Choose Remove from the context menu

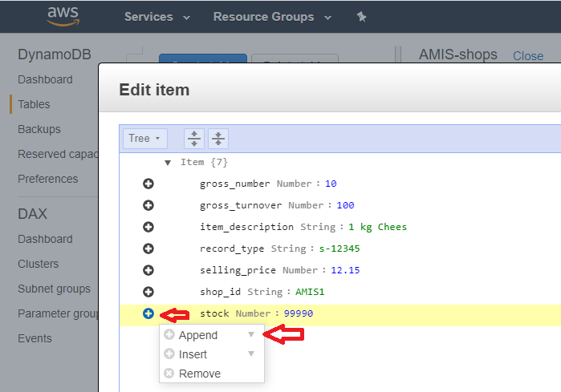pos(199,374)
